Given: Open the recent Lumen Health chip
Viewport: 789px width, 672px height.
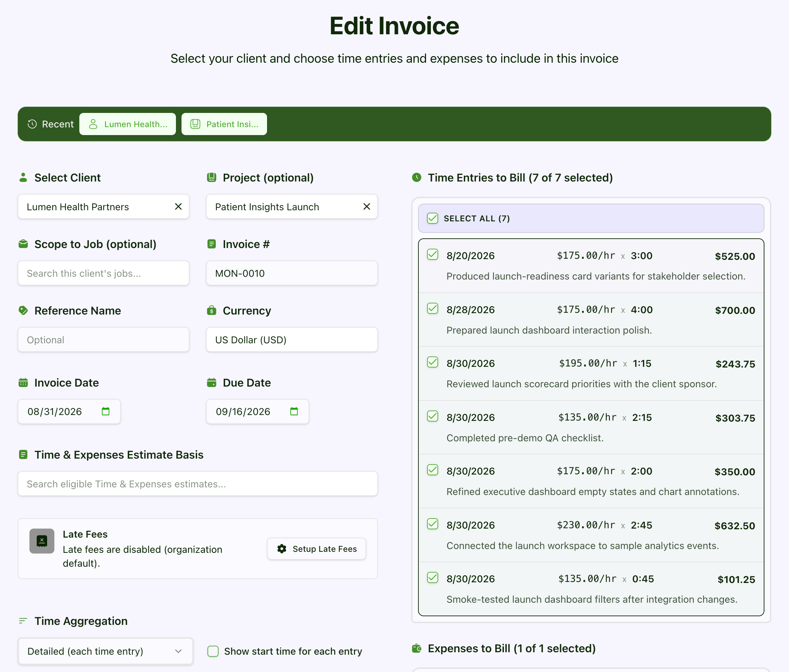Looking at the screenshot, I should (127, 124).
